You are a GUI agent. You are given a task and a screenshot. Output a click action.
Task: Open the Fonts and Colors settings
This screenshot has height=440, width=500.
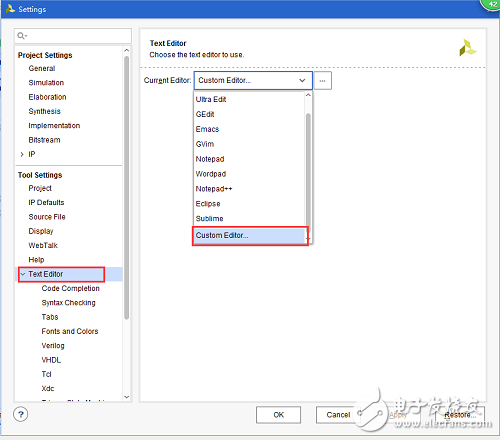tap(70, 331)
